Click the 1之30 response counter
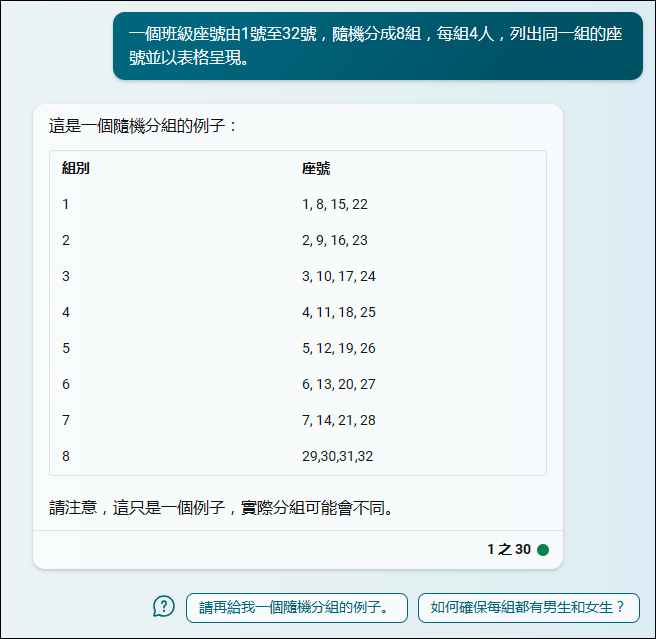656x639 pixels. click(x=509, y=549)
